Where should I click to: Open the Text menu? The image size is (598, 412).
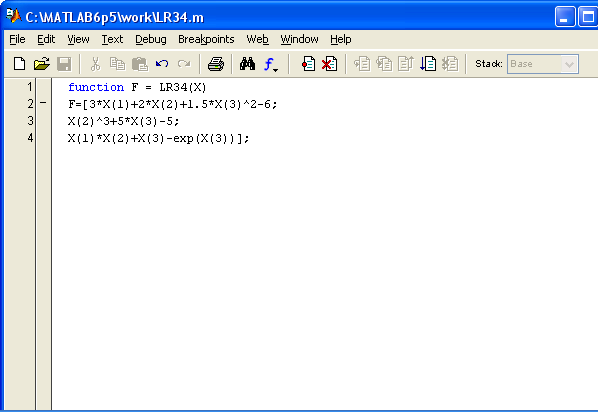pos(112,39)
